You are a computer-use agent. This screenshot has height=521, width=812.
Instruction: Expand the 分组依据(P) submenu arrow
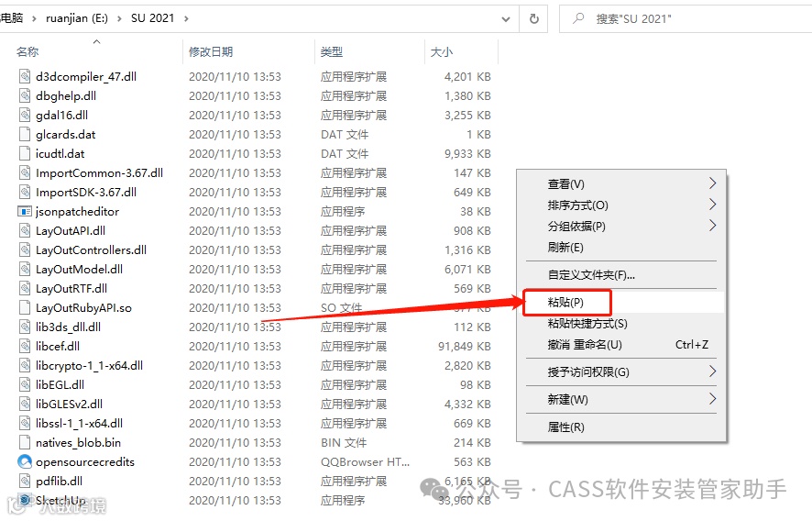coord(713,226)
